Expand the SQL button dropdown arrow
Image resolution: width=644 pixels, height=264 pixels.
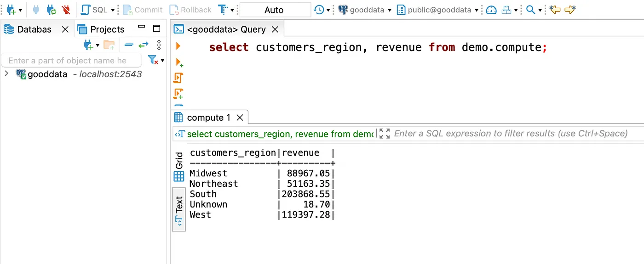113,10
